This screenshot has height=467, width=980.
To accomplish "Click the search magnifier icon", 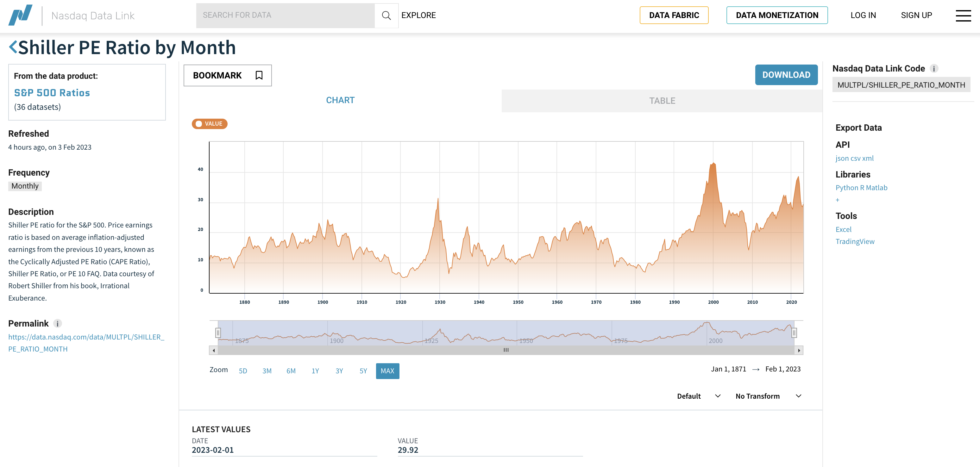I will 386,16.
